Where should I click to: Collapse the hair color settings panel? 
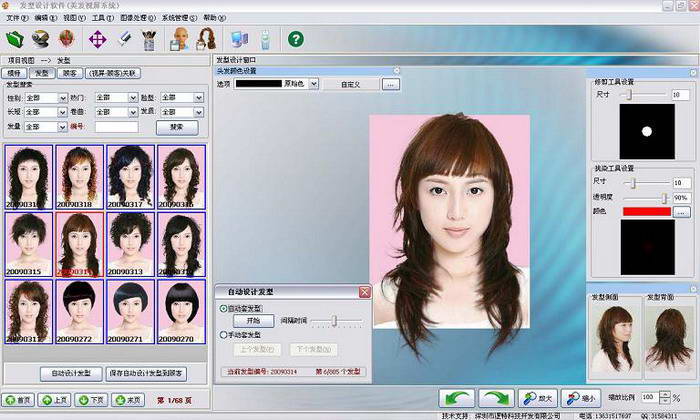pyautogui.click(x=396, y=71)
